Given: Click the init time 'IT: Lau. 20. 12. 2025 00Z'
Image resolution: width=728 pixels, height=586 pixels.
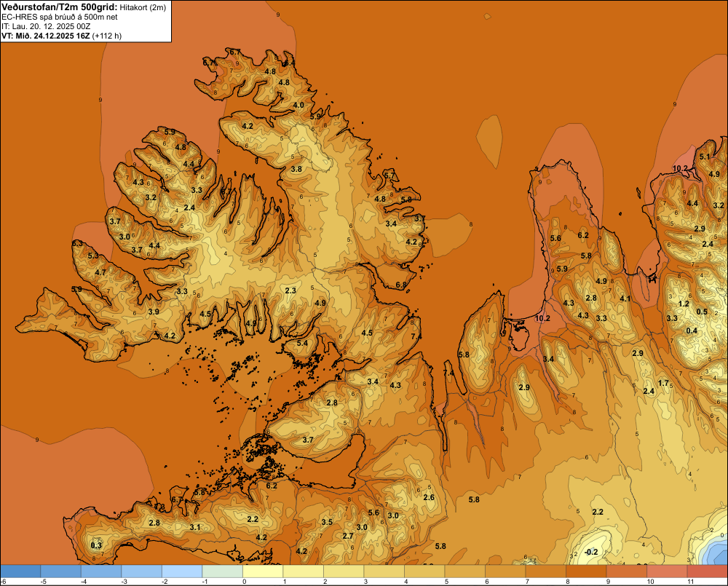Looking at the screenshot, I should click(x=47, y=26).
